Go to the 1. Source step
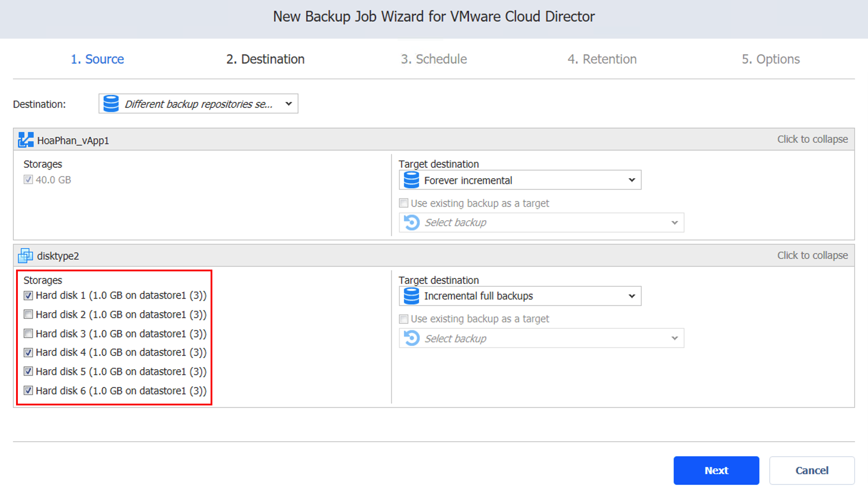Viewport: 868px width, 491px height. tap(97, 59)
